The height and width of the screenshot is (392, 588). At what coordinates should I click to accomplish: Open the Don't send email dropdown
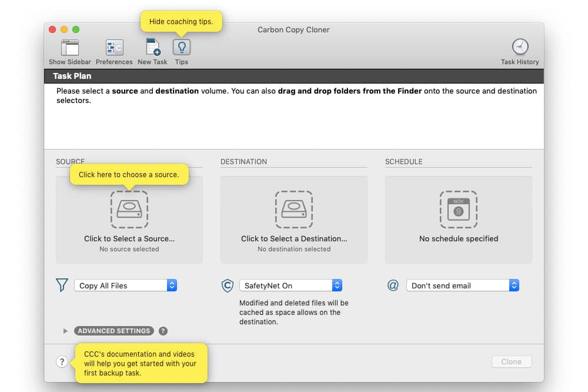(x=463, y=285)
